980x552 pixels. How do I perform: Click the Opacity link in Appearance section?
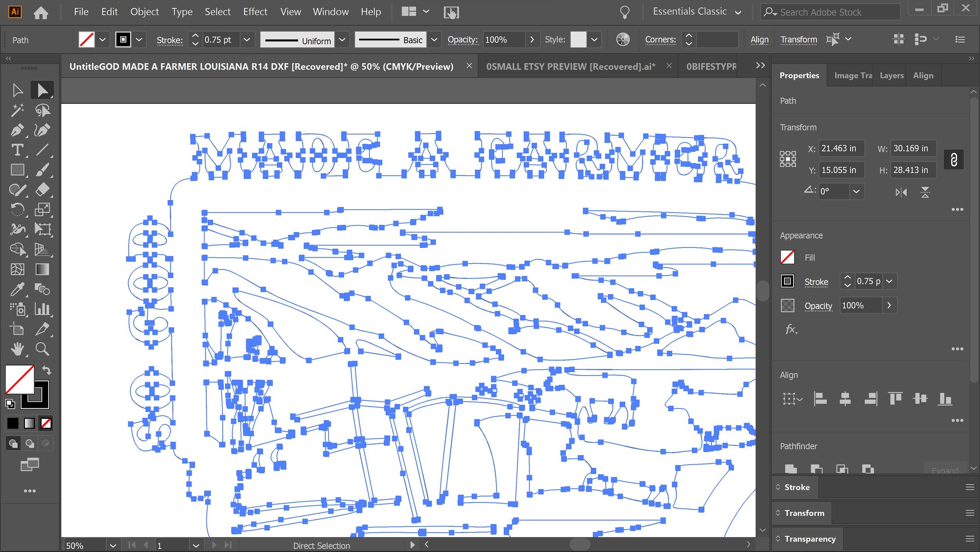click(818, 306)
